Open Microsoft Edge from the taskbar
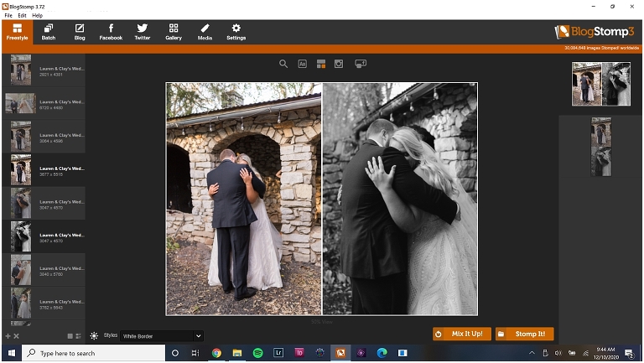The height and width of the screenshot is (363, 644). tap(382, 353)
